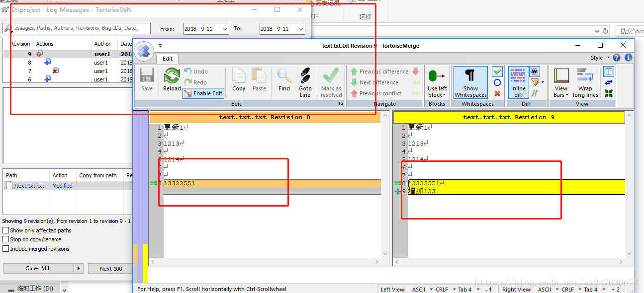Screen dimensions: 644x293
Task: Click the strikethrough icon in the Diff group
Action: click(x=535, y=93)
